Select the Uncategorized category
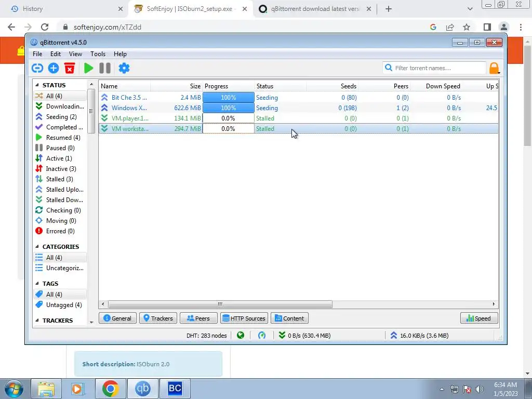This screenshot has height=399, width=532. tap(60, 268)
